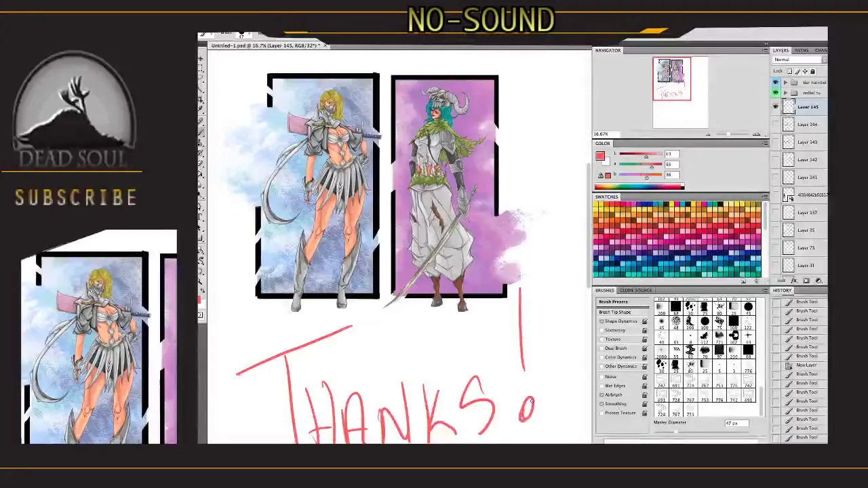
Task: Open the Navigator panel options menu
Action: [766, 50]
